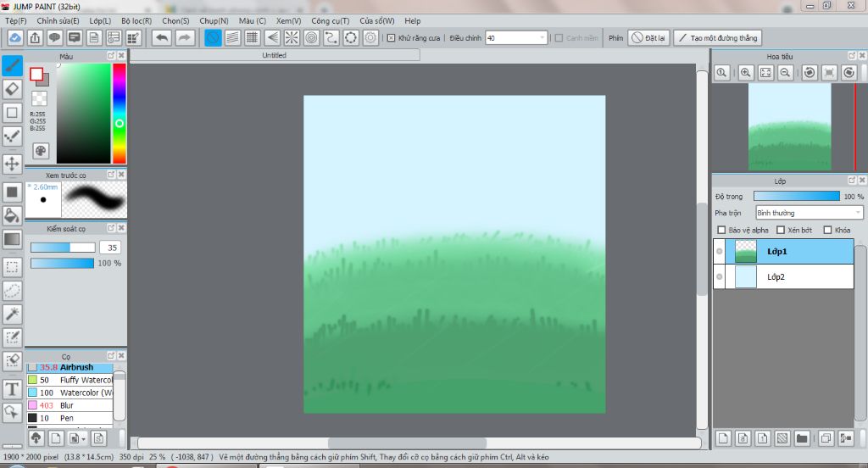Open Pha trộn blend mode dropdown
Viewport: 868px width, 468px height.
pos(810,213)
